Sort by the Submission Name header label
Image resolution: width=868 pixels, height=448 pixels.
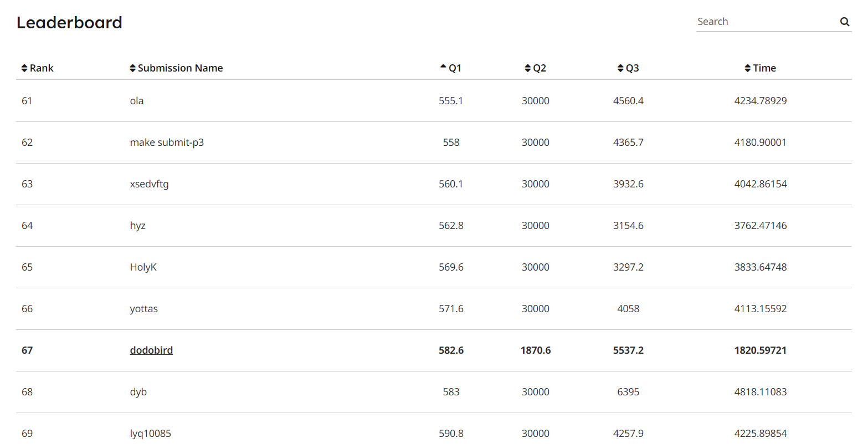pos(180,68)
